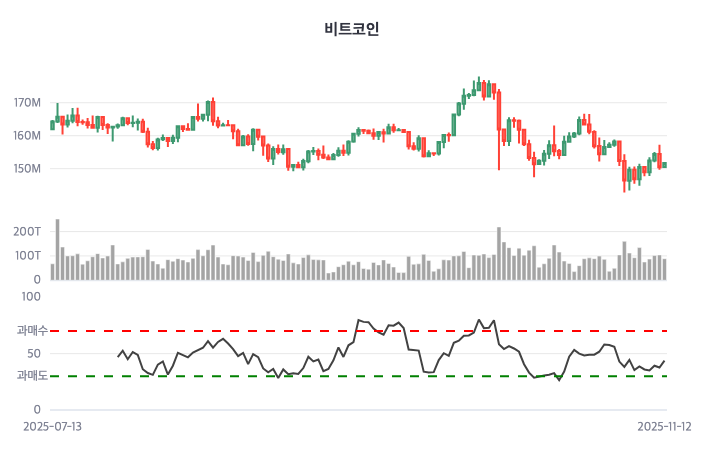
Task: Click the RSI axis label 50
Action: click(x=33, y=353)
